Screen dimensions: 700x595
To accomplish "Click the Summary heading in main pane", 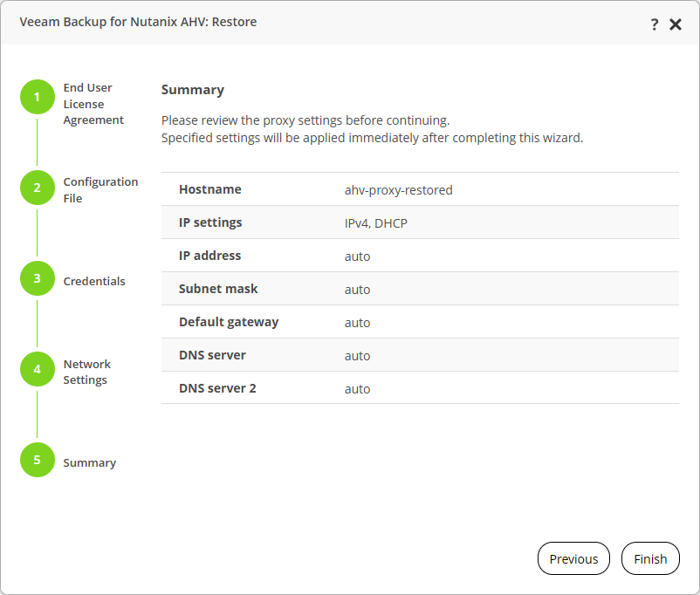I will click(193, 90).
